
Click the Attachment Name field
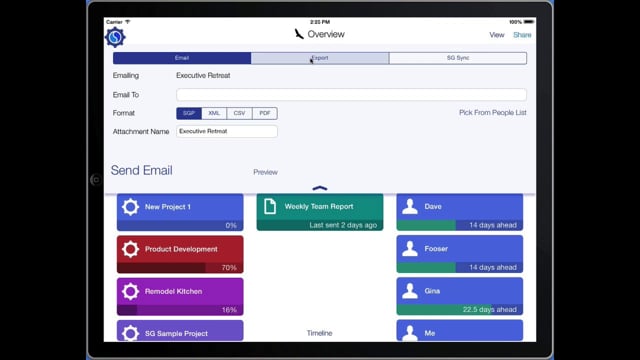coord(227,131)
